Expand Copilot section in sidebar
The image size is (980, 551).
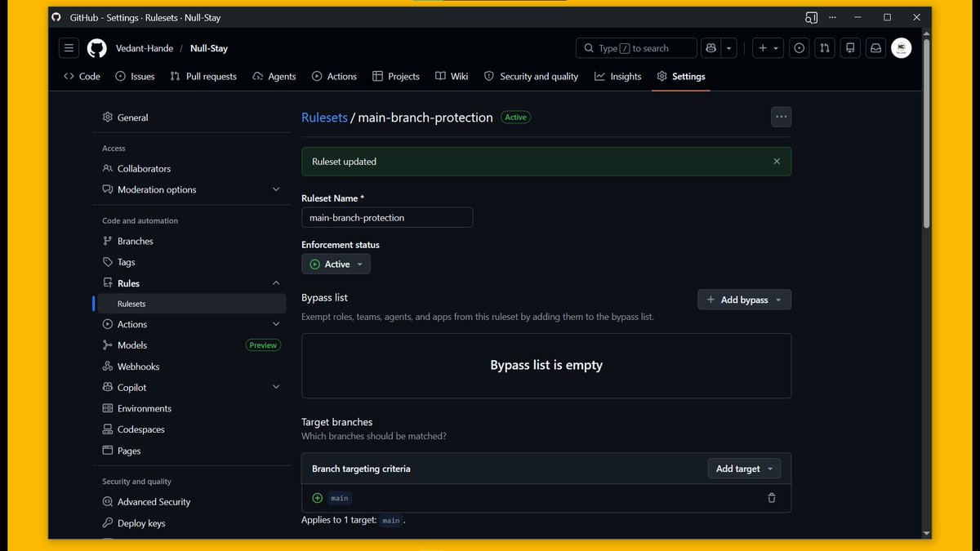pos(190,387)
